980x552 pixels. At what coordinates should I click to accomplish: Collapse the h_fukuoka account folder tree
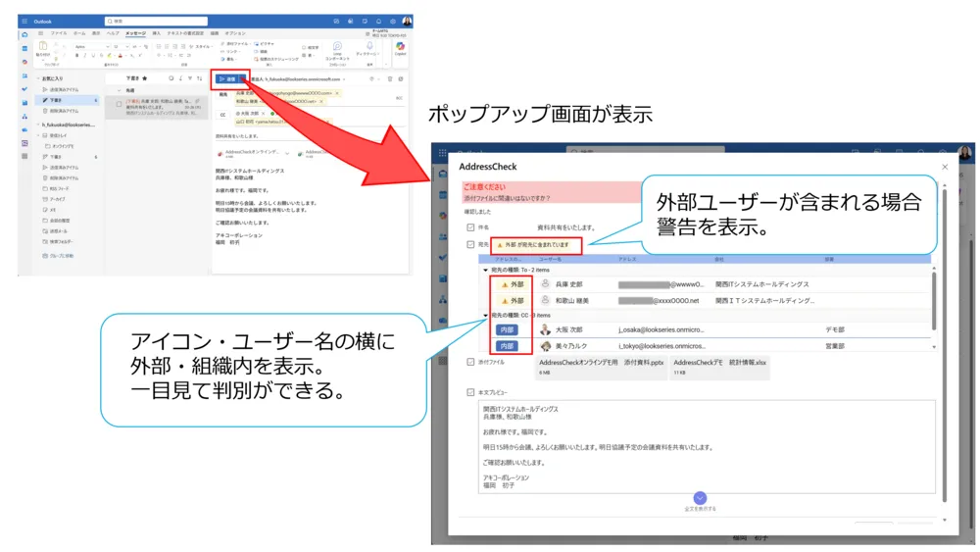38,125
